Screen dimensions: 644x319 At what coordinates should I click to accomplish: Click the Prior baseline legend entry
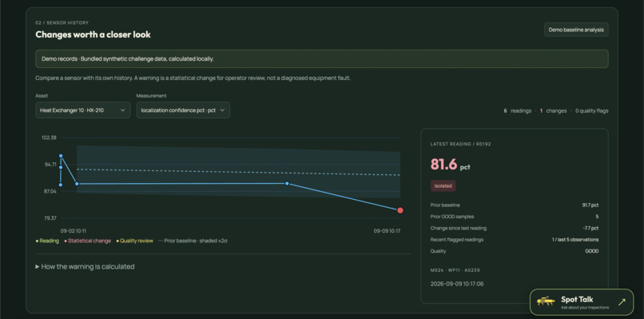click(x=193, y=241)
